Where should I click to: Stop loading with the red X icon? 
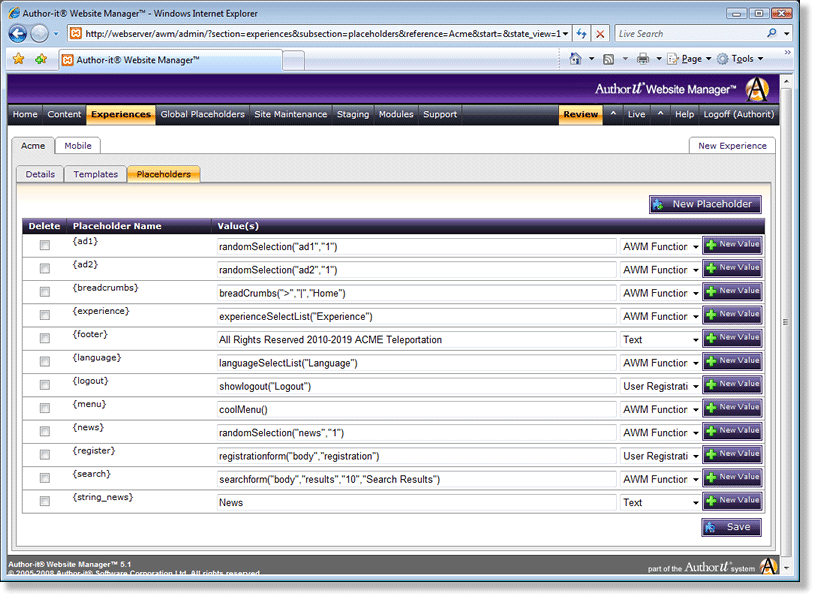tap(600, 34)
